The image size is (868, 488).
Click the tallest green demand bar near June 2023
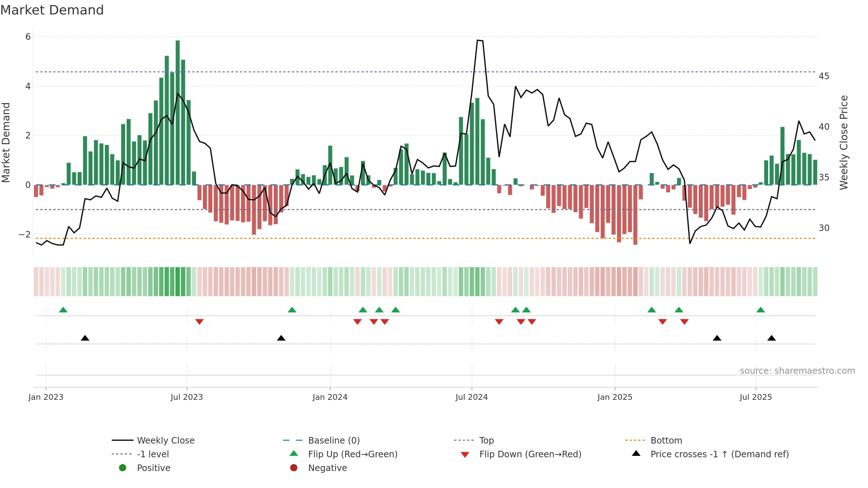178,112
